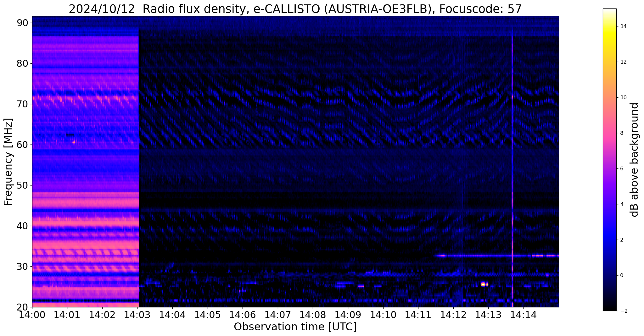
Task: Click the 20 MHz frequency tick label
Action: [22, 307]
